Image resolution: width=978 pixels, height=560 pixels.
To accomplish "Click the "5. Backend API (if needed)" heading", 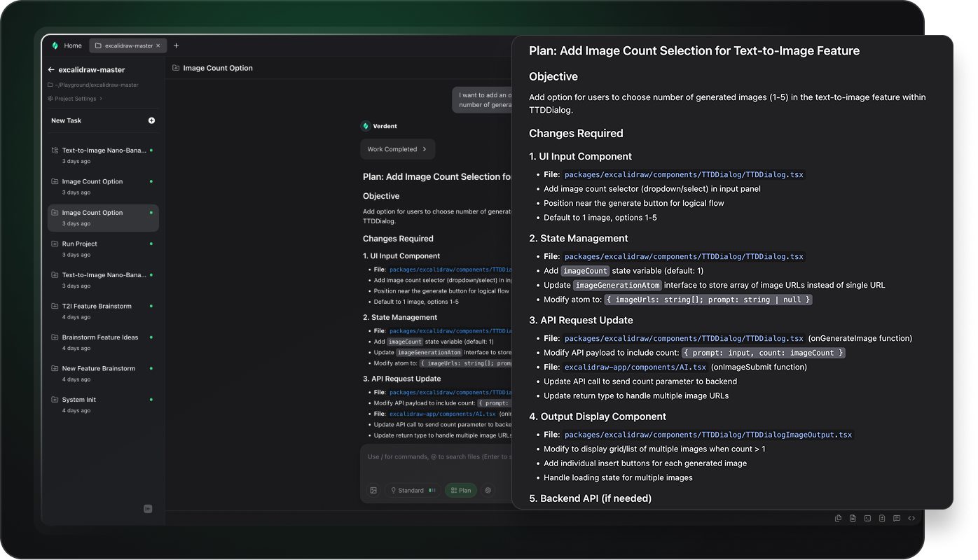I will point(590,498).
